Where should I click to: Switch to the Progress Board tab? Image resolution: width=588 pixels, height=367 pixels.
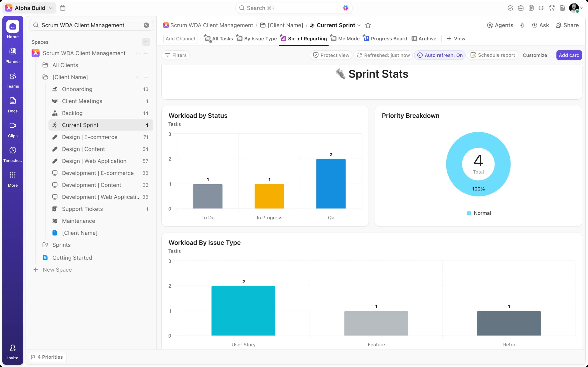tap(385, 39)
